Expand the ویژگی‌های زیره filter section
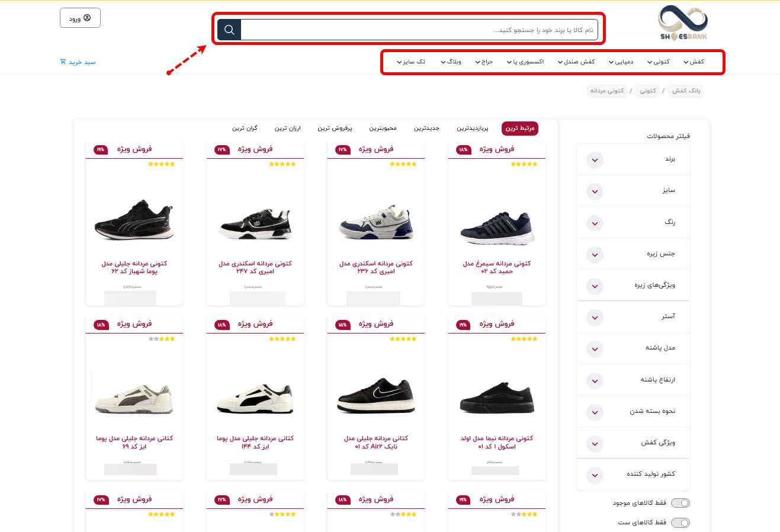 click(633, 285)
